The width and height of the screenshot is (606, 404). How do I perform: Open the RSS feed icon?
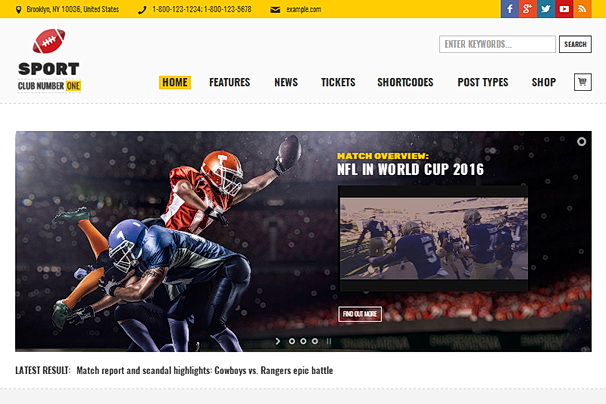coord(582,9)
